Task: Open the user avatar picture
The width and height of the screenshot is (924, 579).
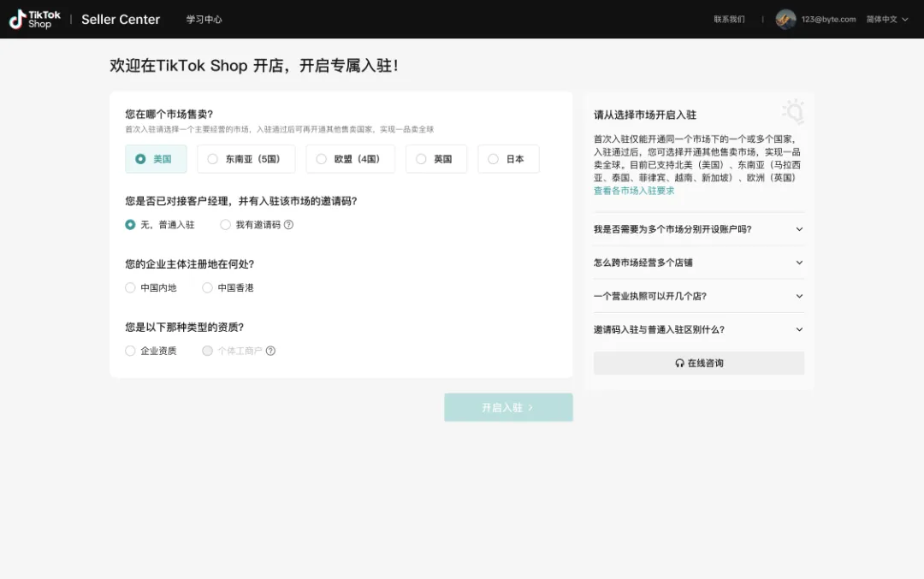Action: (785, 20)
